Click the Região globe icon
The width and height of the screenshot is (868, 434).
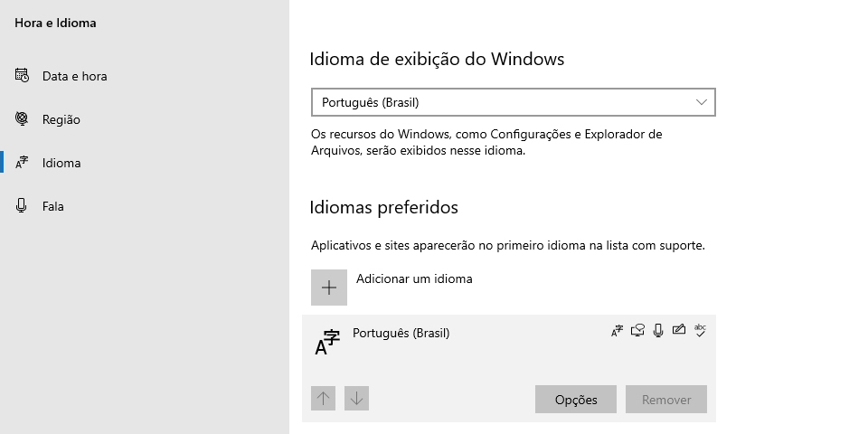point(22,118)
